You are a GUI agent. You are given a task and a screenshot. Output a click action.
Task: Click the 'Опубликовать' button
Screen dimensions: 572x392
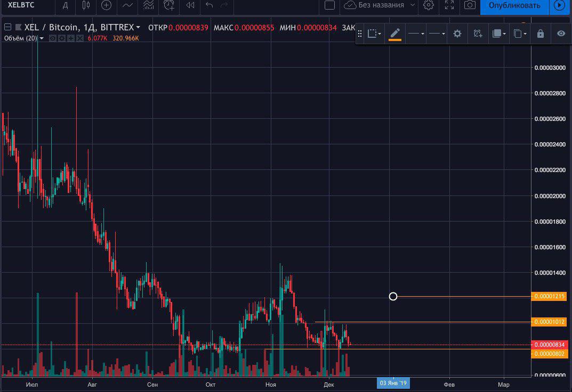click(x=514, y=6)
